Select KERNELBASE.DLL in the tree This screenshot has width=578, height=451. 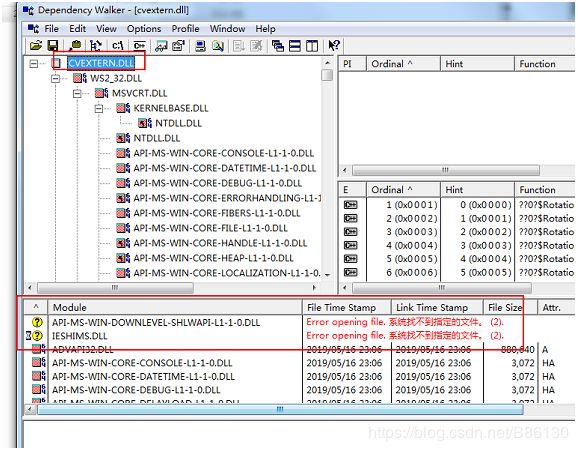(x=171, y=108)
